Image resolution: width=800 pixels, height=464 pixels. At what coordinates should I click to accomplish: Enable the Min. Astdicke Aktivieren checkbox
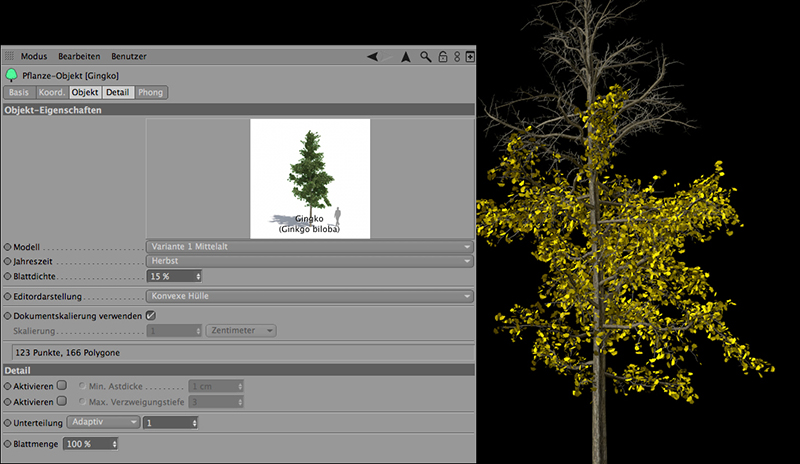tap(61, 385)
